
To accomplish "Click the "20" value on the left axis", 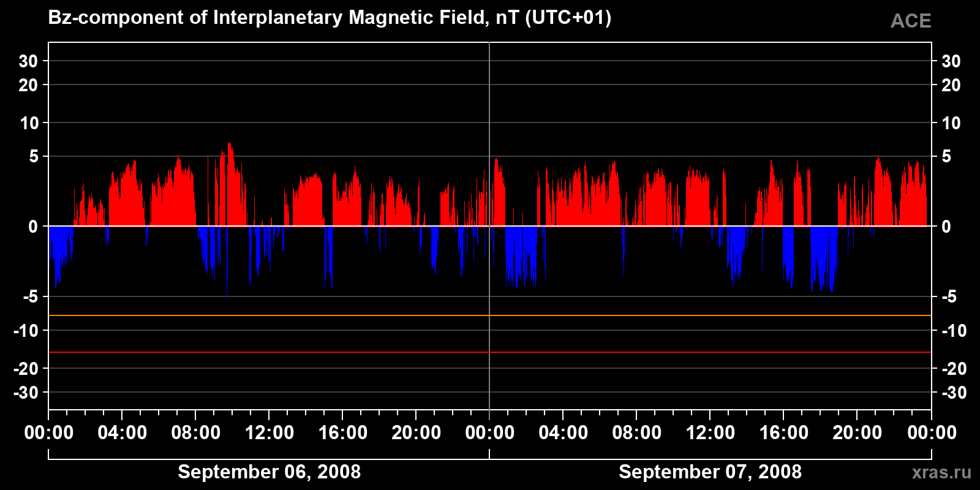I will coord(28,85).
